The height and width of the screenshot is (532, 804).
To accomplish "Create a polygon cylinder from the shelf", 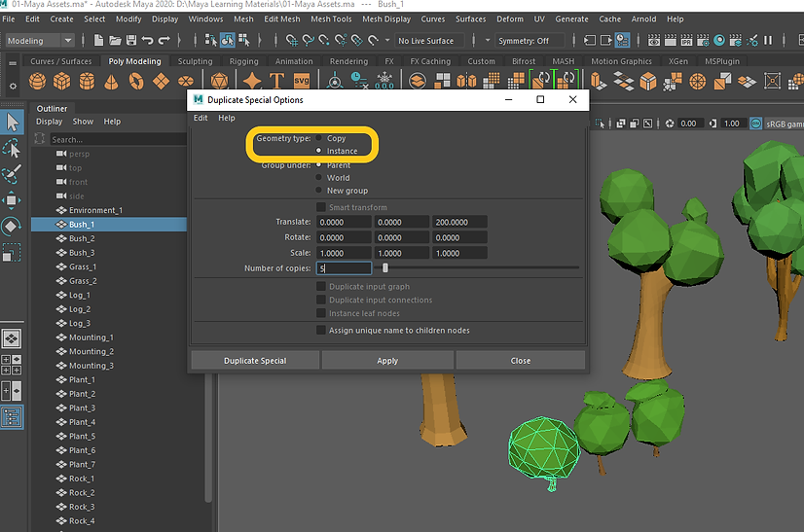I will click(x=87, y=81).
